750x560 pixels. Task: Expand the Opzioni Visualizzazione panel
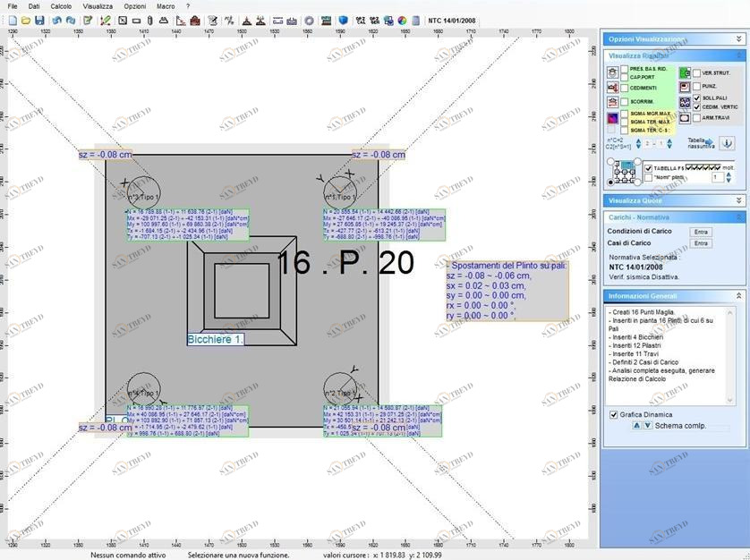[739, 39]
